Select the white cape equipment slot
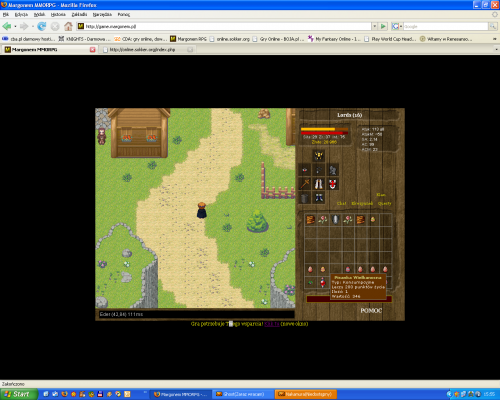 pyautogui.click(x=319, y=184)
